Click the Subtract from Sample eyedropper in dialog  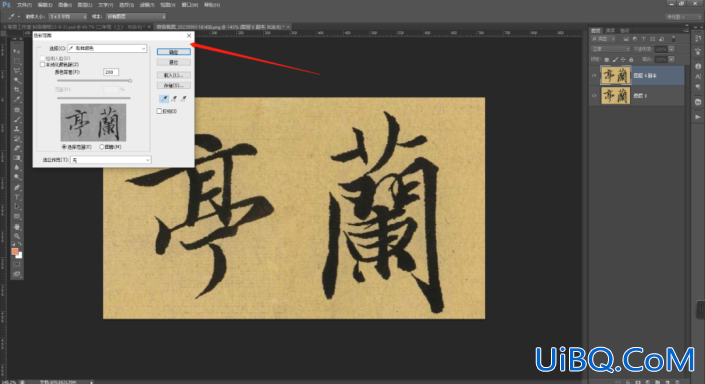tap(183, 98)
